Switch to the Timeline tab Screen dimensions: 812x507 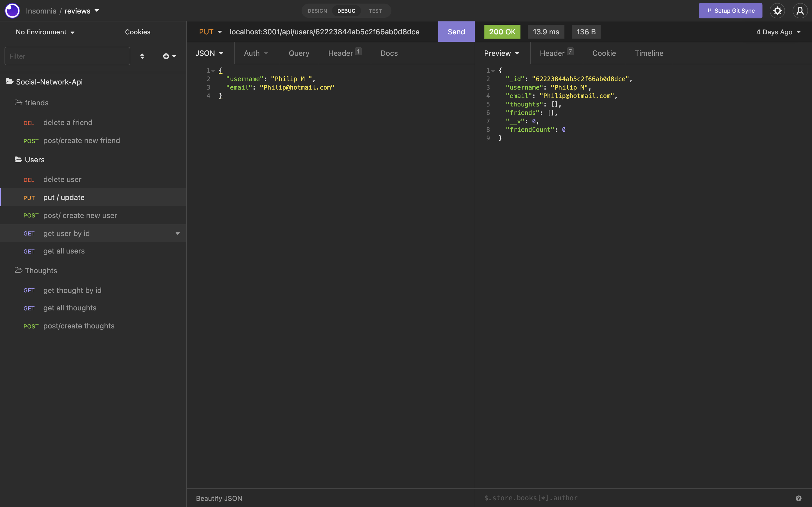click(648, 53)
